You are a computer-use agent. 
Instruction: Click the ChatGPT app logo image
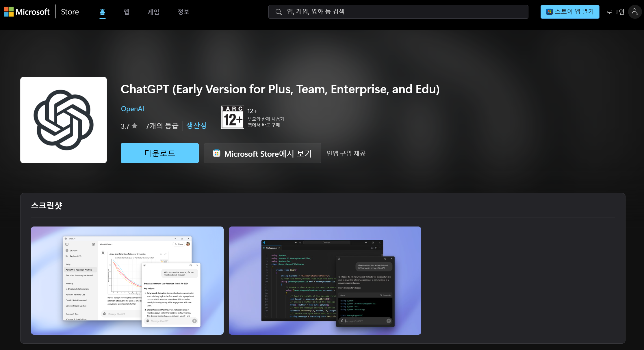tap(64, 120)
